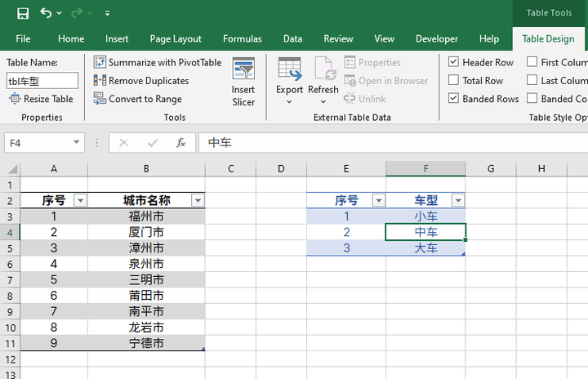
Task: Click cell containing 三明市
Action: [146, 280]
